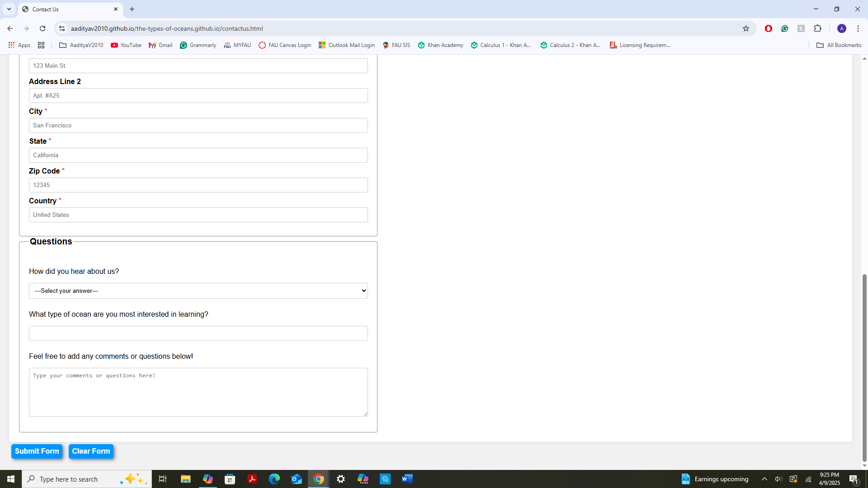Screen dimensions: 868x488
Task: Click the Zip Code input field
Action: point(198,185)
